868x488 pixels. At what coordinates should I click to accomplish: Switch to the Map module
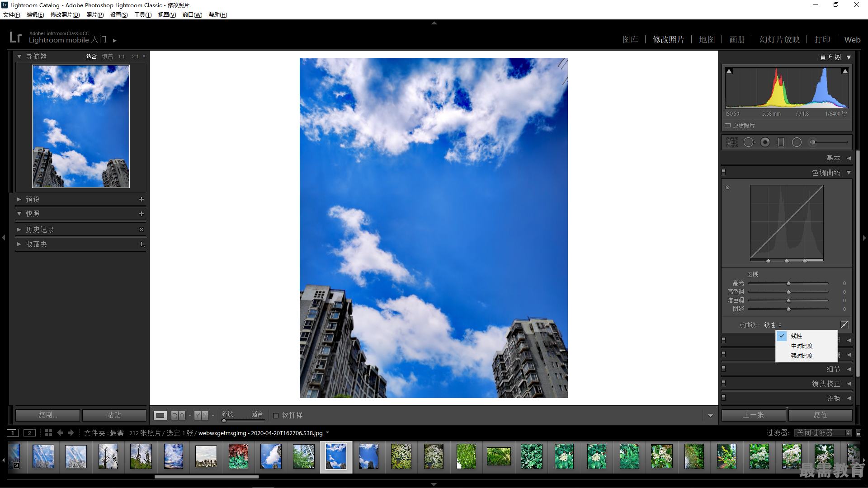tap(707, 40)
